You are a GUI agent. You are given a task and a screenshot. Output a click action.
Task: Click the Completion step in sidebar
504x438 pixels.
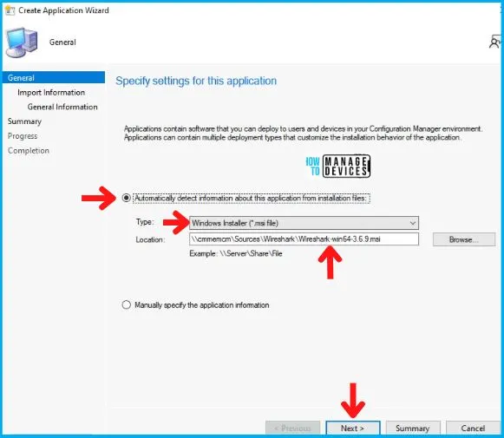pos(29,151)
